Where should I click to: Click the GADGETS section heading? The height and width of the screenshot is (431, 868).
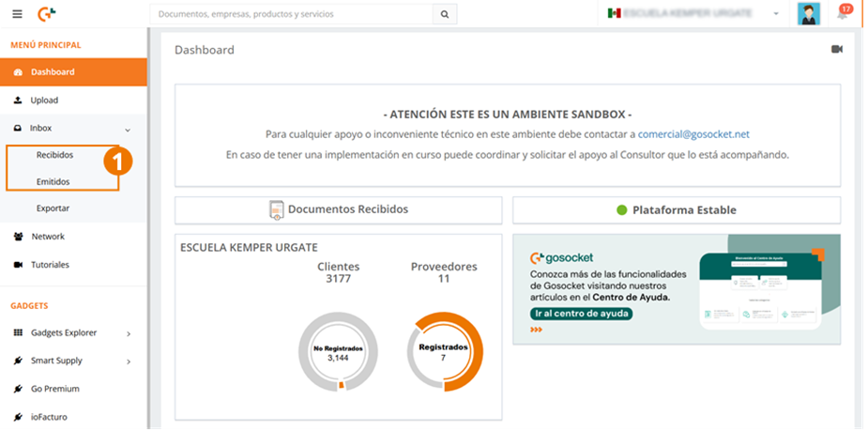pyautogui.click(x=29, y=306)
